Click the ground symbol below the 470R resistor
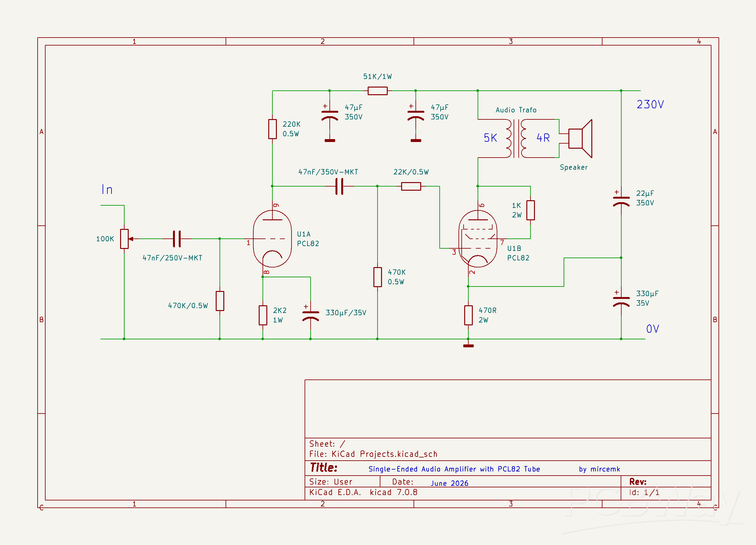The height and width of the screenshot is (545, 756). (468, 345)
